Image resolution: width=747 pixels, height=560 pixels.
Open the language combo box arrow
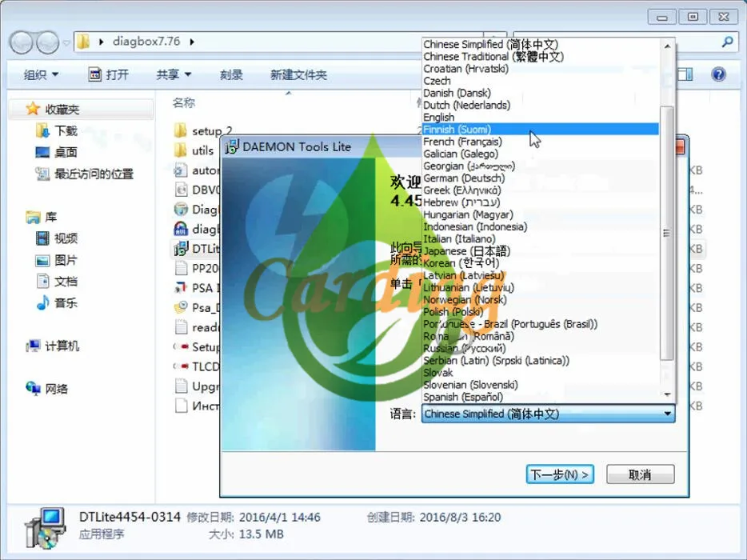tap(668, 414)
